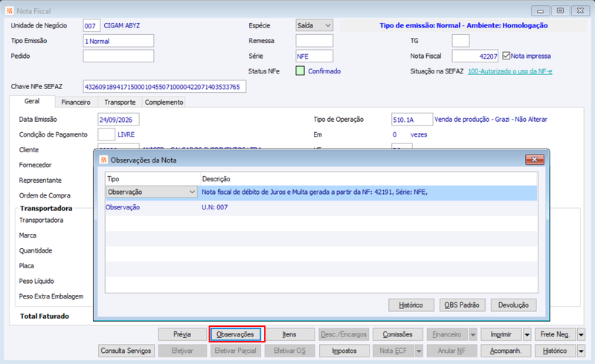Image resolution: width=595 pixels, height=364 pixels.
Task: Click the Venda de produção - Grazi text
Action: (x=491, y=119)
